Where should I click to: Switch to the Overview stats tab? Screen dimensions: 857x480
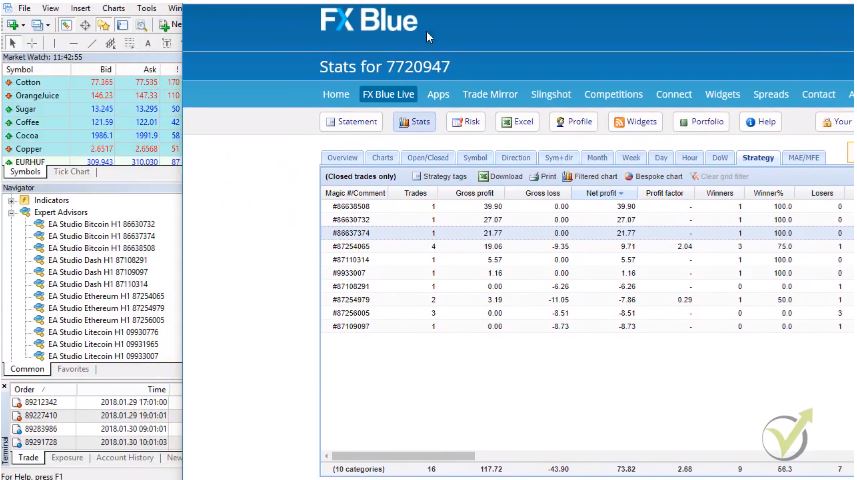click(342, 157)
